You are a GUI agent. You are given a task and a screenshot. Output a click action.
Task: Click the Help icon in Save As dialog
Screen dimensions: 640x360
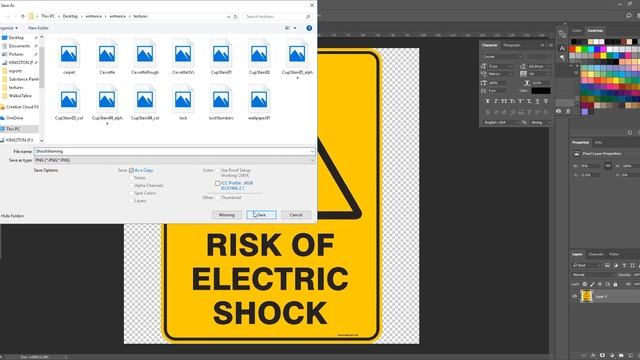[x=309, y=28]
